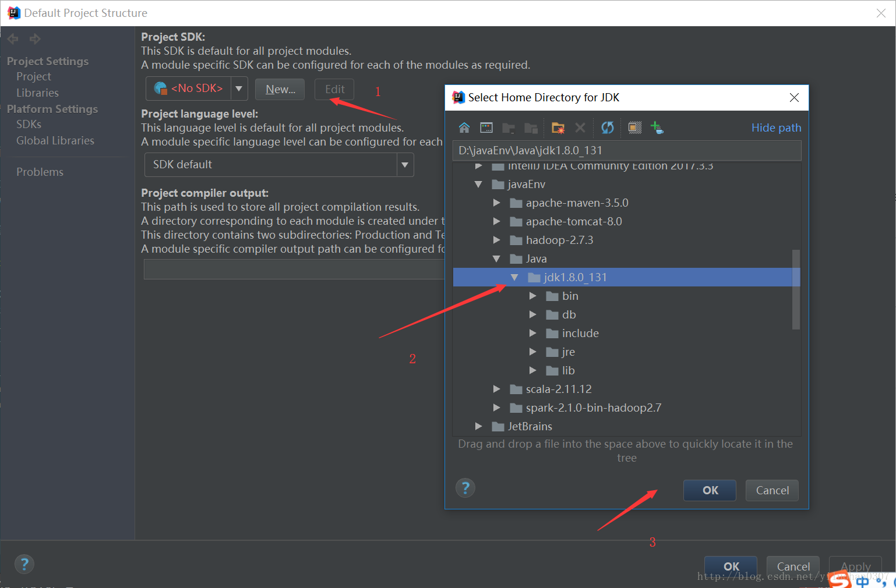Expand the bin folder

pyautogui.click(x=532, y=296)
